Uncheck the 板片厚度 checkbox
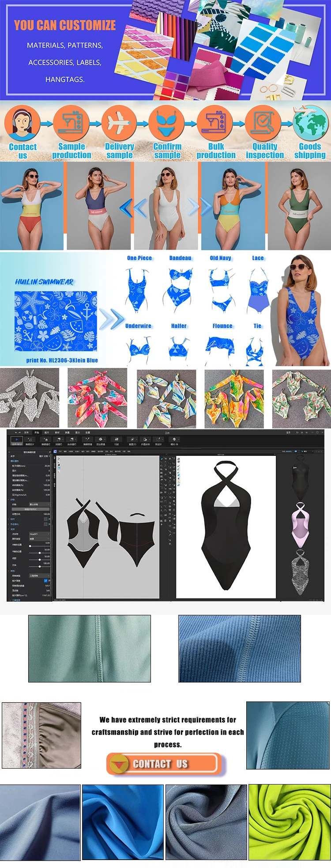 click(x=45, y=581)
